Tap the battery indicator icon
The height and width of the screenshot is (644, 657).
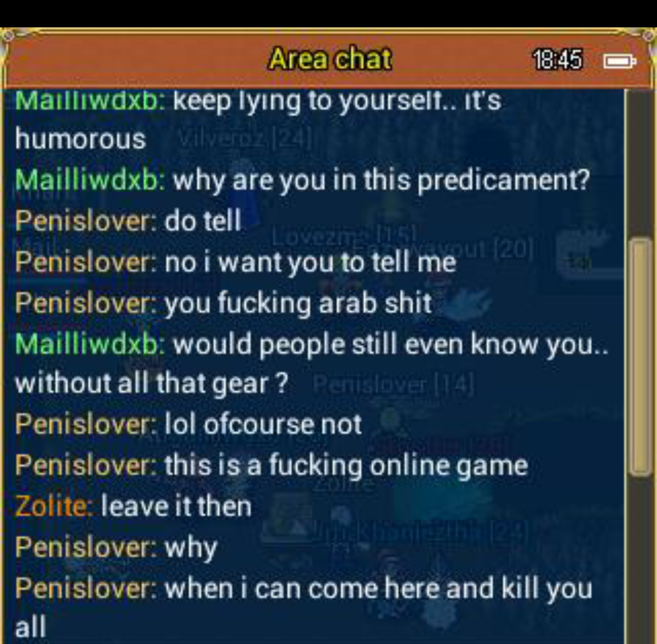620,60
